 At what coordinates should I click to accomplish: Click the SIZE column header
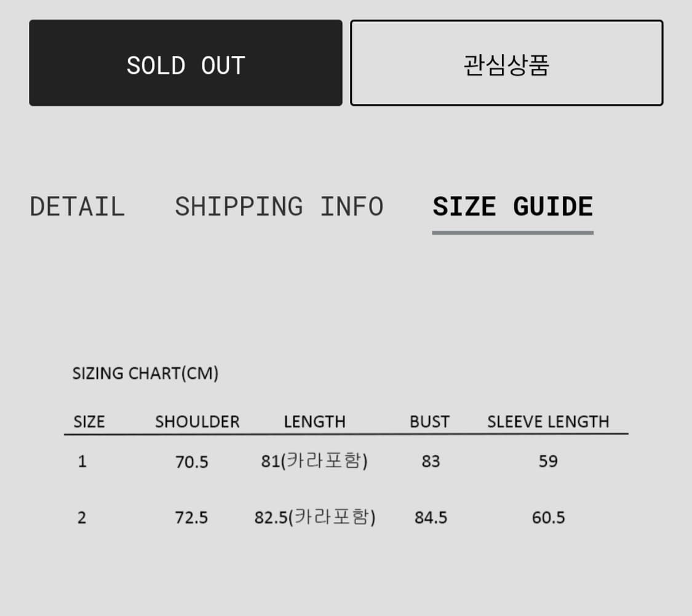89,422
